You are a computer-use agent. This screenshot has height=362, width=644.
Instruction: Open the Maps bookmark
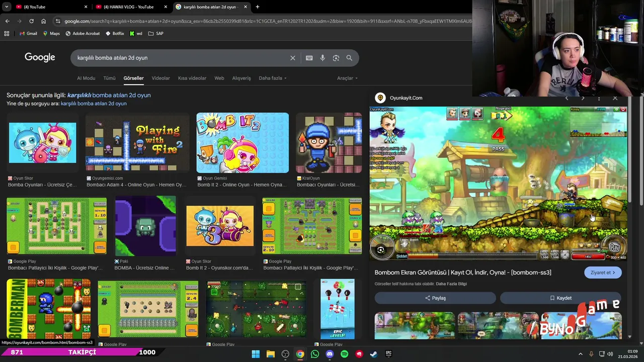51,33
